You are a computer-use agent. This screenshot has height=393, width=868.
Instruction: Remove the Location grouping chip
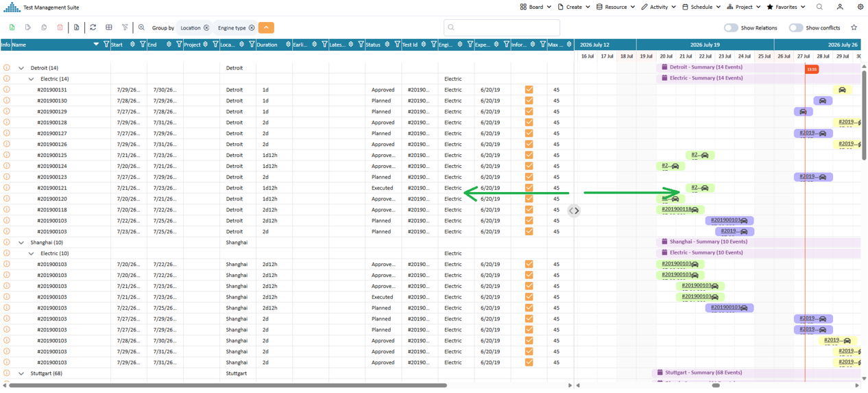pyautogui.click(x=206, y=28)
